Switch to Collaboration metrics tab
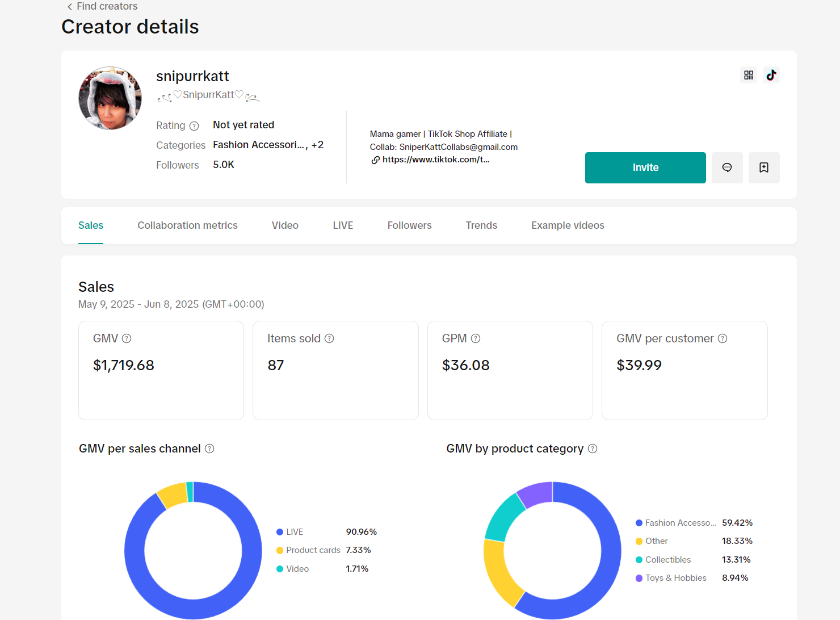 (x=187, y=225)
